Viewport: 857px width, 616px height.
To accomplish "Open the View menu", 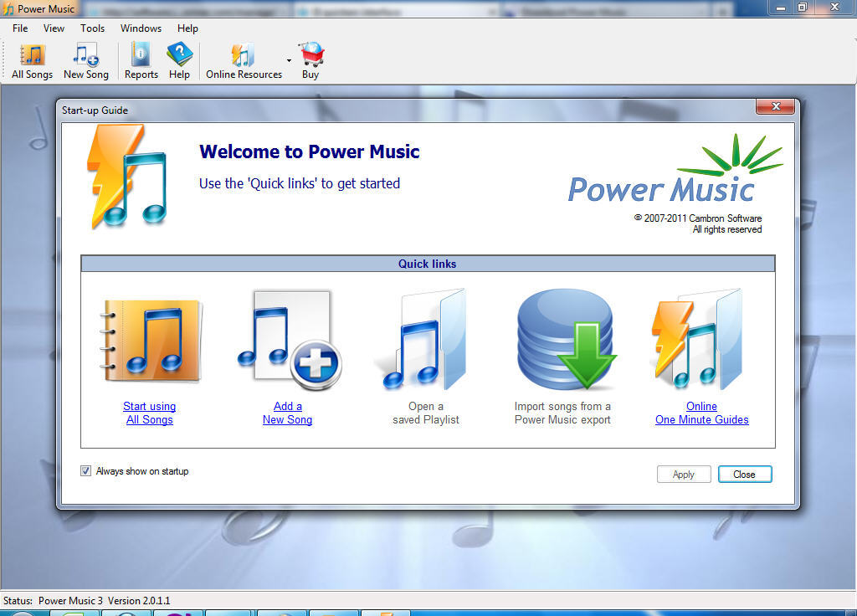I will 54,28.
